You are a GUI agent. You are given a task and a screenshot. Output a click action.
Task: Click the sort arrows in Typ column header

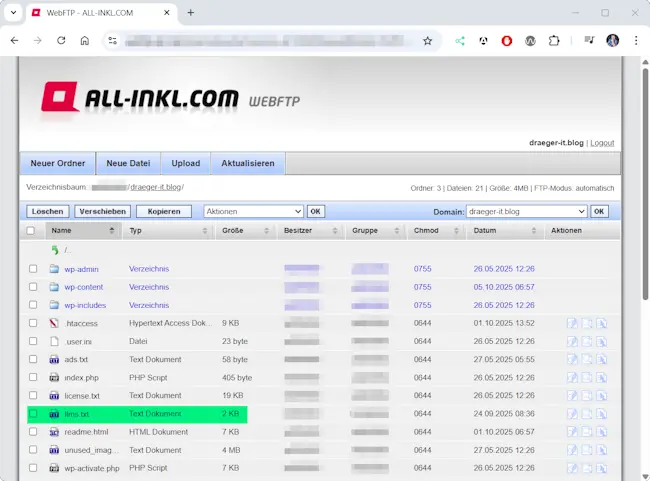tap(205, 231)
